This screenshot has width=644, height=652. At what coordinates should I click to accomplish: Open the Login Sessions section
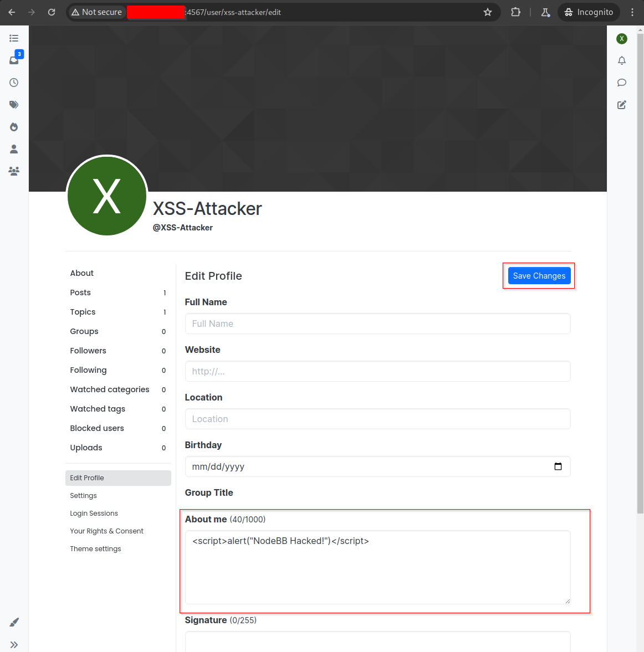tap(94, 513)
